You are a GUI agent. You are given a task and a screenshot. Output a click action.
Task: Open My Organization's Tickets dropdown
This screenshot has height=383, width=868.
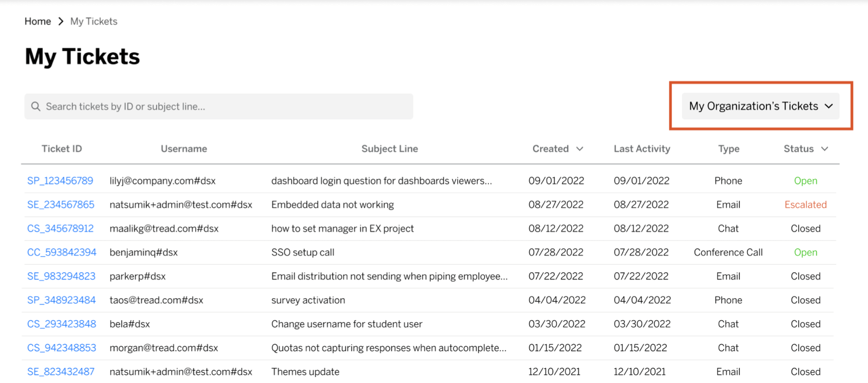(760, 106)
